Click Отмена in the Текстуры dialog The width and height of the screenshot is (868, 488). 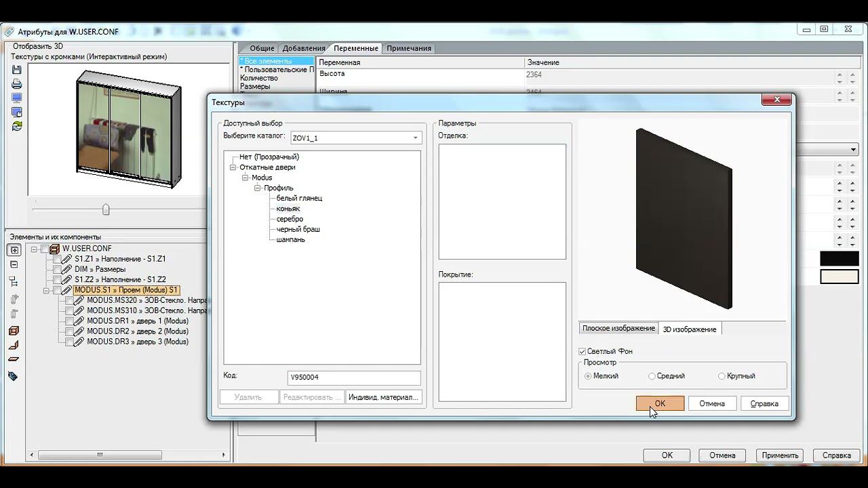(712, 403)
